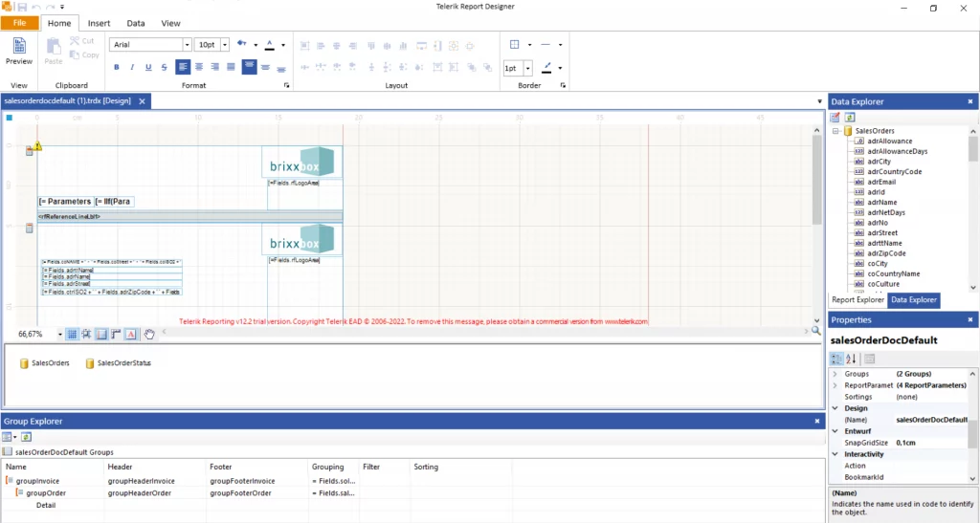Select the SalesOrderStatus data source
The width and height of the screenshot is (980, 523).
click(118, 363)
